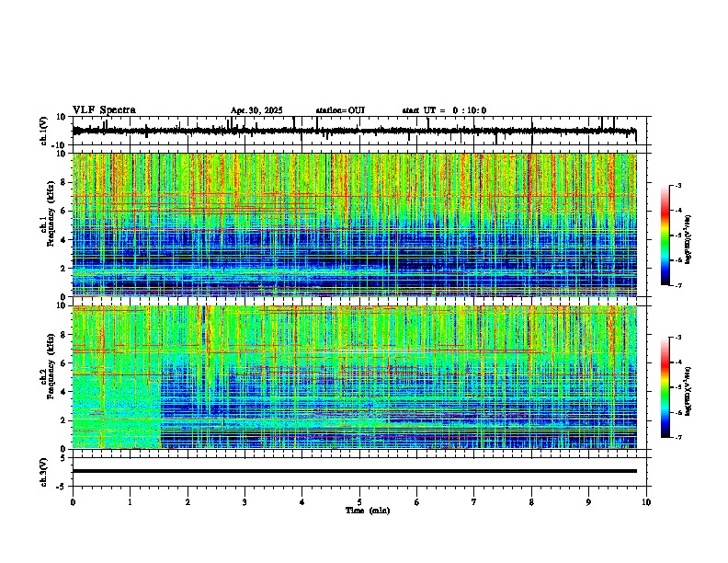
Task: Click the ch.2 "Frequency (kHz)" axis label
Action: point(51,366)
